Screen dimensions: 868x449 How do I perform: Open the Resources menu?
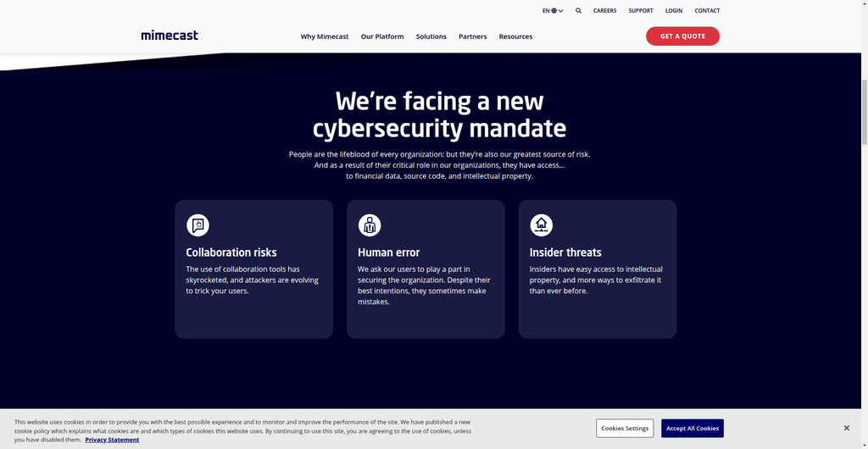(x=516, y=36)
